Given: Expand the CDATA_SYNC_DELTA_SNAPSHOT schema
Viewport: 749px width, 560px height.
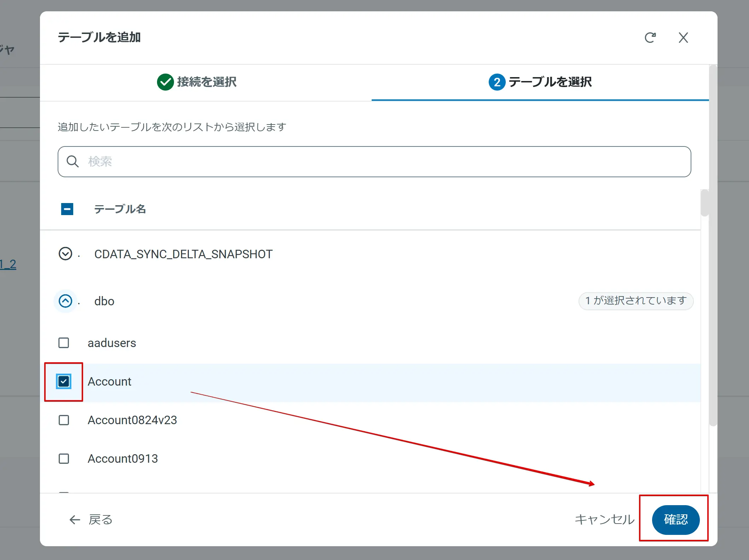Looking at the screenshot, I should tap(65, 254).
